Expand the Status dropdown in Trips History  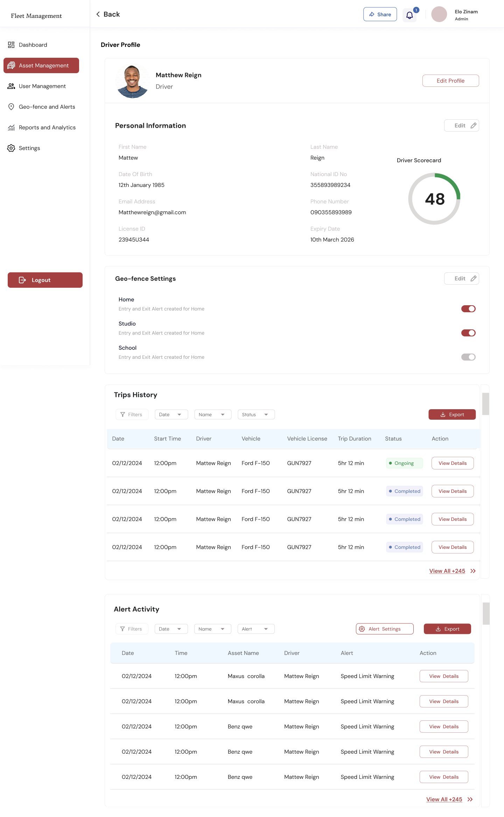pos(256,414)
